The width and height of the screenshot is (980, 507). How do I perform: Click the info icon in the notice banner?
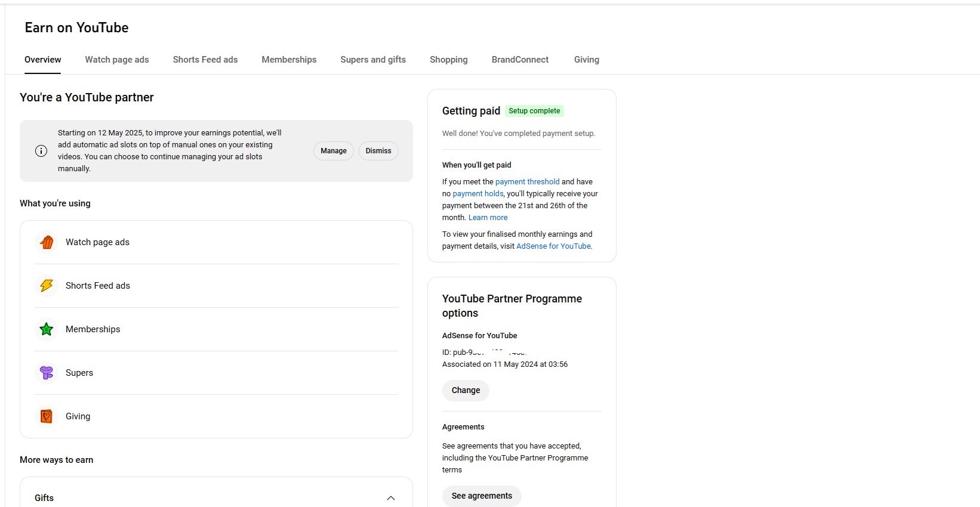[x=41, y=151]
